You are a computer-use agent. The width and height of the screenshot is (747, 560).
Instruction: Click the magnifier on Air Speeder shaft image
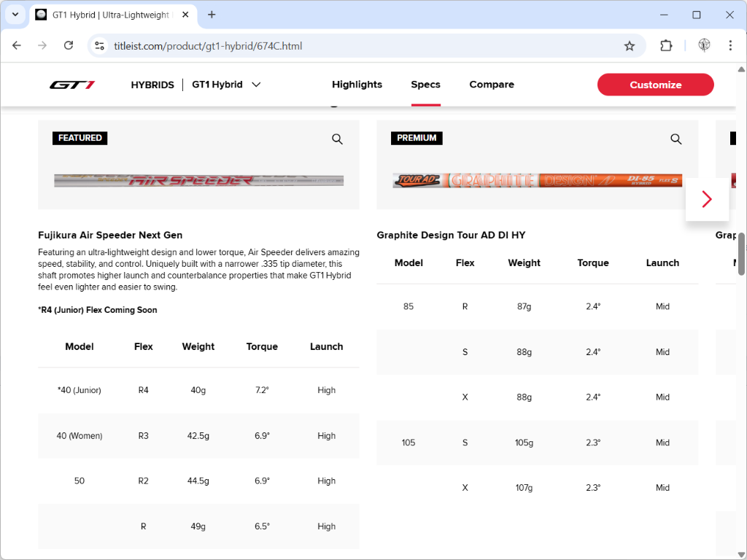[x=337, y=139]
